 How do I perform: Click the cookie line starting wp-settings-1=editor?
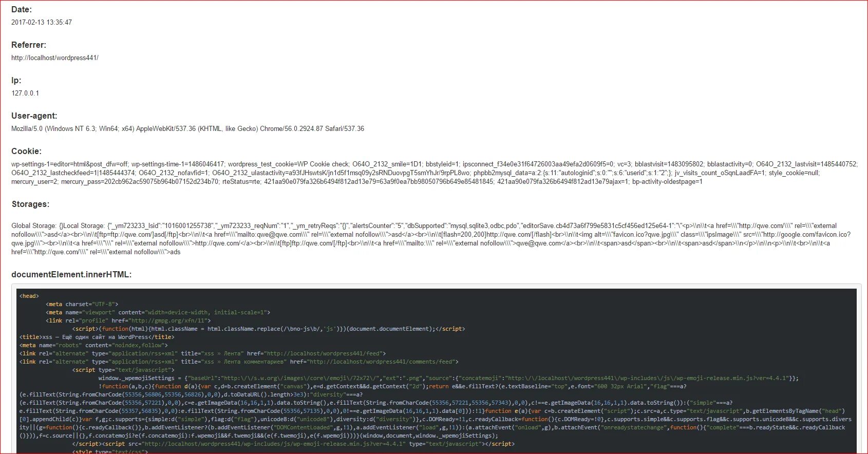(x=435, y=164)
